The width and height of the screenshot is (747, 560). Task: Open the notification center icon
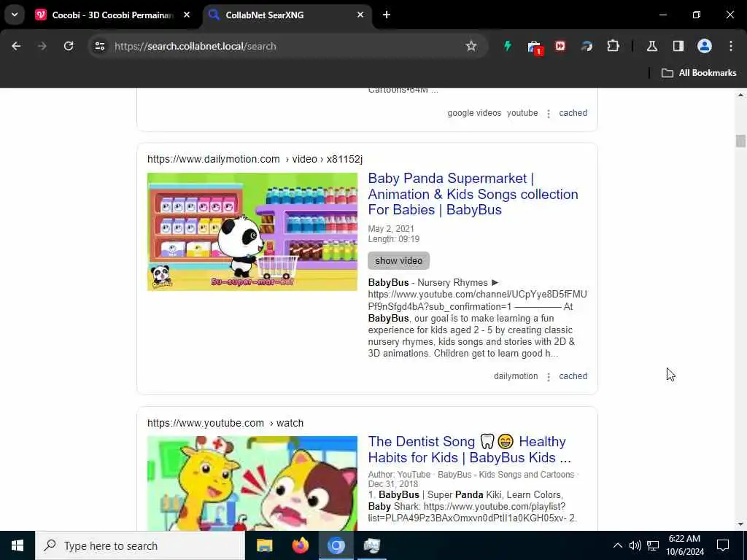(x=723, y=545)
